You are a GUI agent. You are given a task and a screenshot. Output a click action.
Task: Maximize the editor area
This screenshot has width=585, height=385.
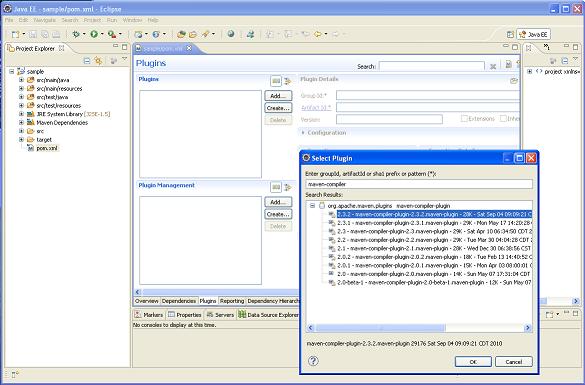pos(515,47)
